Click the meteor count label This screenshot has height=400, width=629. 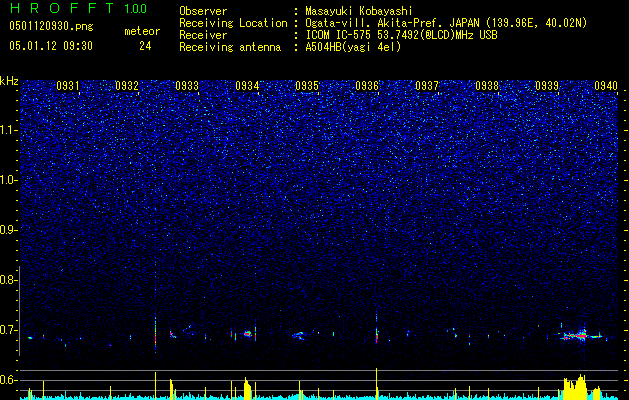(142, 31)
